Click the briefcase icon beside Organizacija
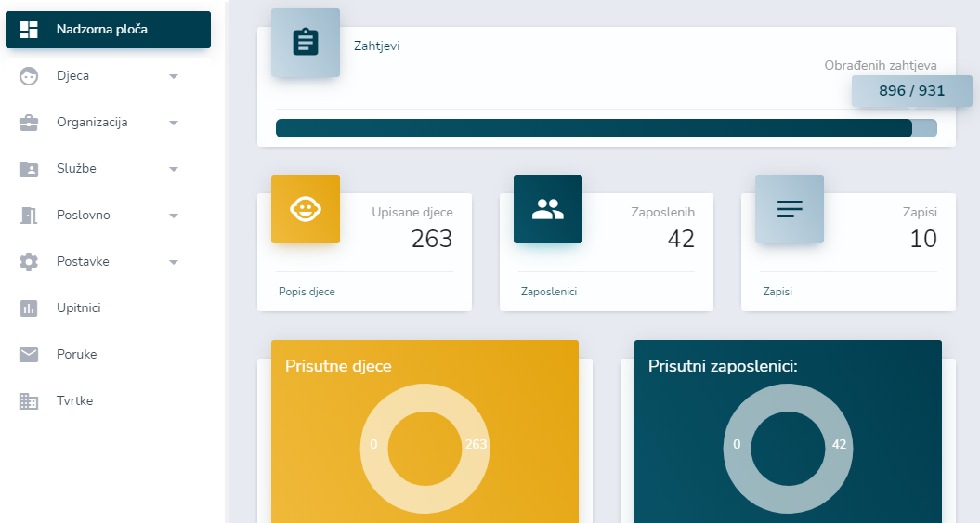The image size is (980, 523). coord(29,123)
